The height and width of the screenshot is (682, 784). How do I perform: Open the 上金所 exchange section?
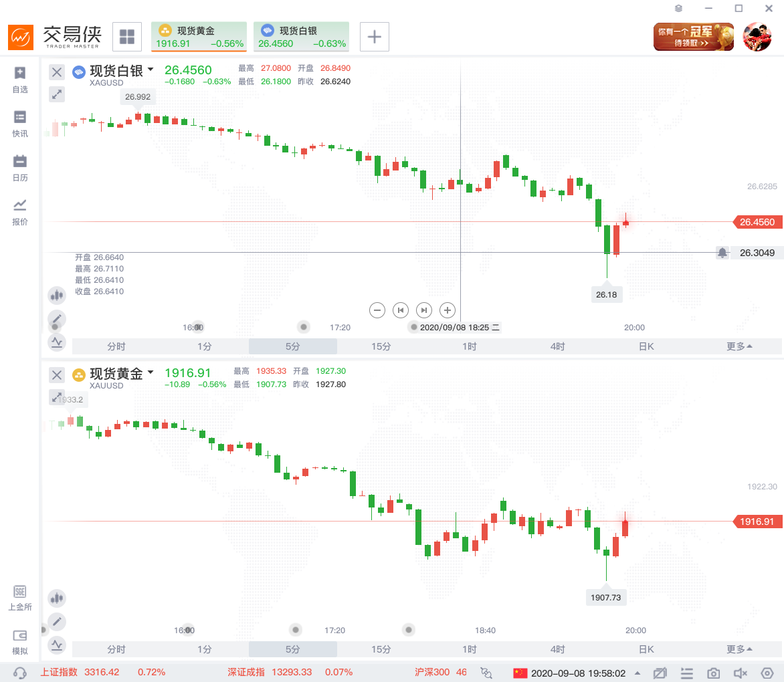click(x=20, y=598)
